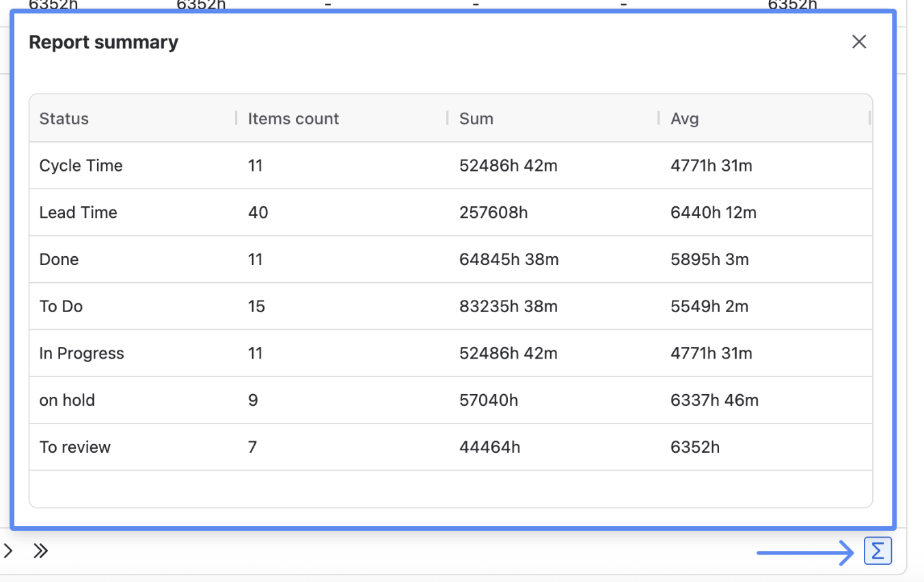Click the Avg column header
Image resolution: width=924 pixels, height=582 pixels.
click(x=684, y=119)
